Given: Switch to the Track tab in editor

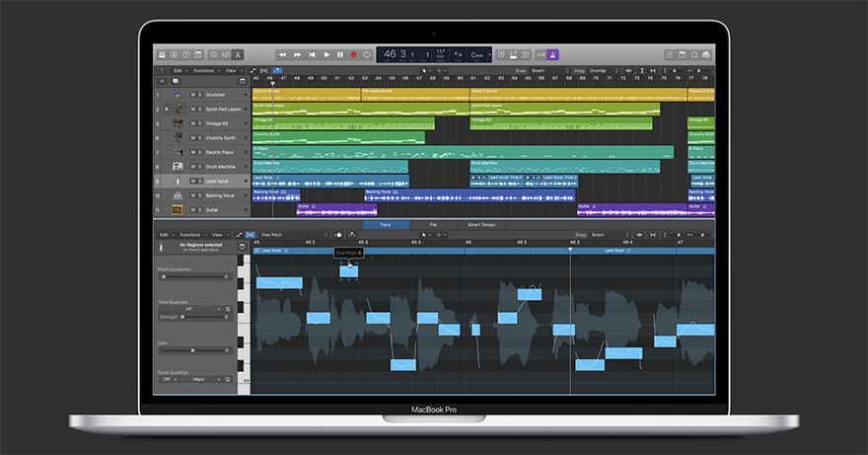Looking at the screenshot, I should (386, 225).
